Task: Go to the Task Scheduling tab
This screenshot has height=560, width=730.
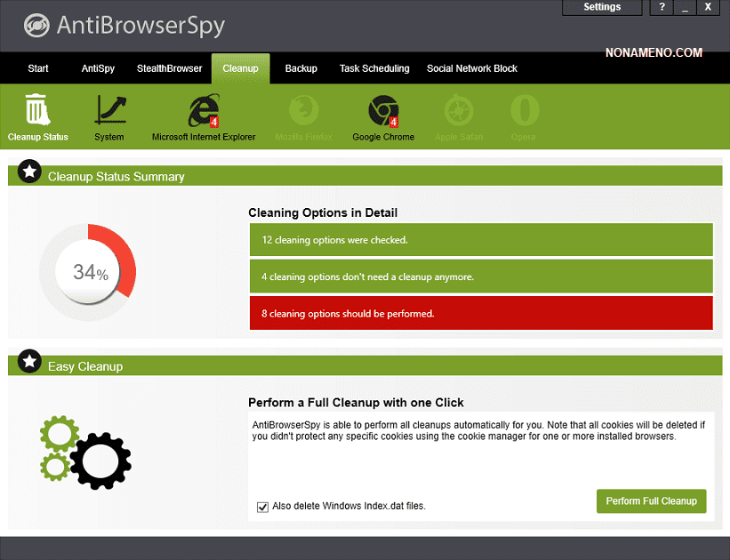Action: point(374,68)
